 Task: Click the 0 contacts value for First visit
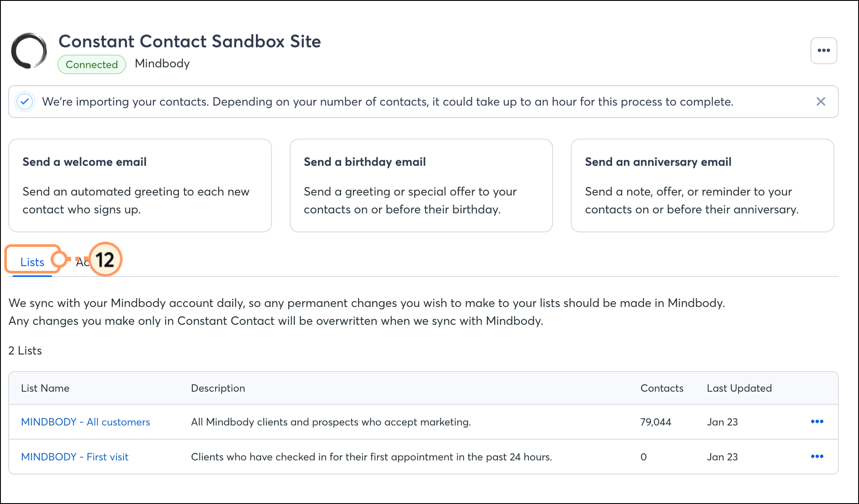(643, 457)
